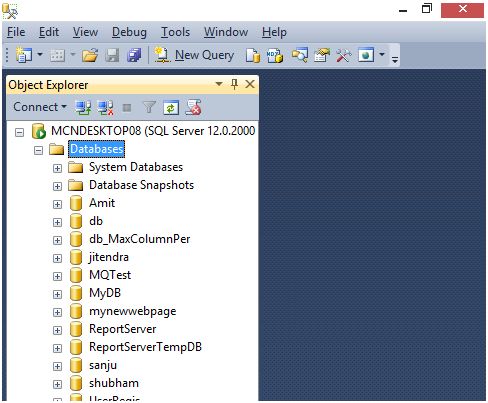The height and width of the screenshot is (403, 488).
Task: Click the server icon beside MCNDESKTOP08
Action: tap(39, 131)
